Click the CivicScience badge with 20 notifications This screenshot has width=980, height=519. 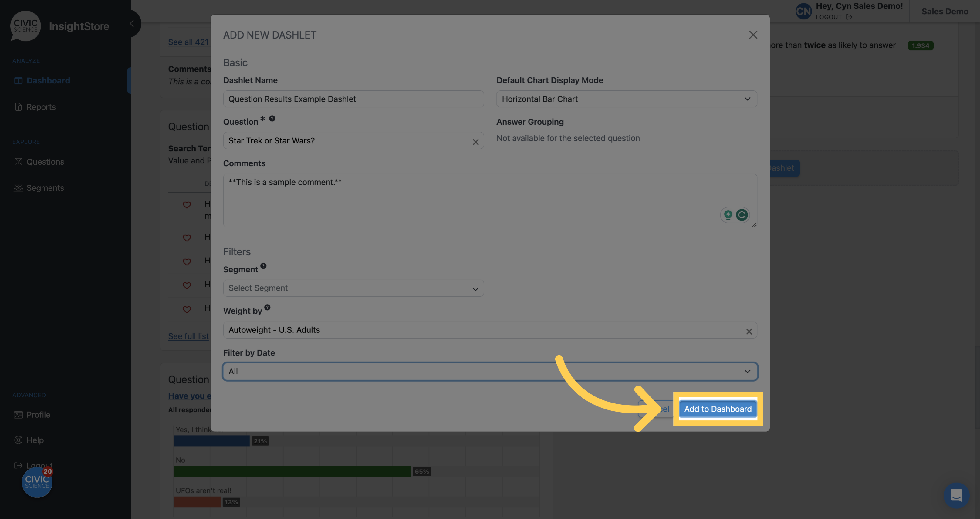click(37, 482)
